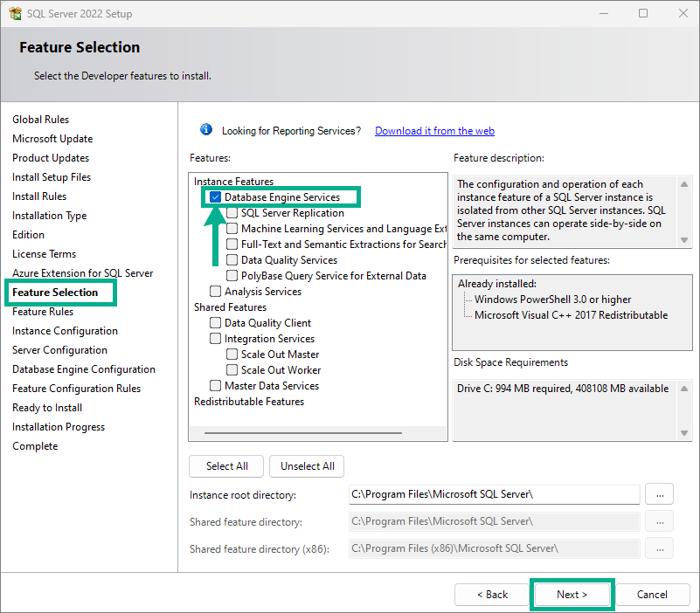This screenshot has height=613, width=700.
Task: Open the Instance Configuration step in sidebar
Action: [x=66, y=331]
